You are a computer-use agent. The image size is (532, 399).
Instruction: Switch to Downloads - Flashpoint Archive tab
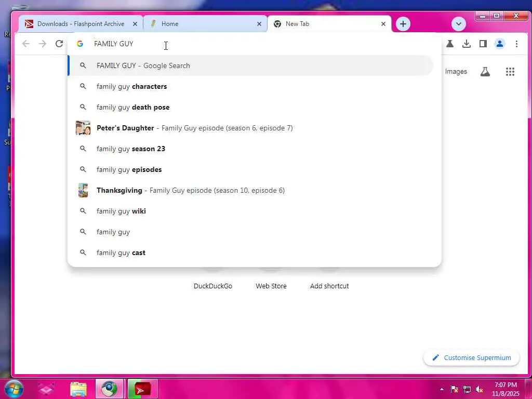[x=81, y=24]
